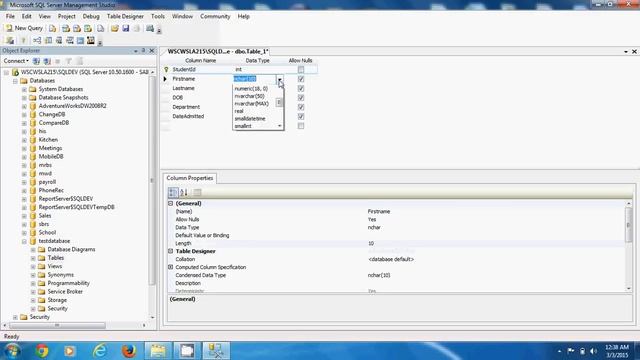This screenshot has height=360, width=640.
Task: Open Windows Explorer folder icon in the taskbar
Action: [x=158, y=351]
